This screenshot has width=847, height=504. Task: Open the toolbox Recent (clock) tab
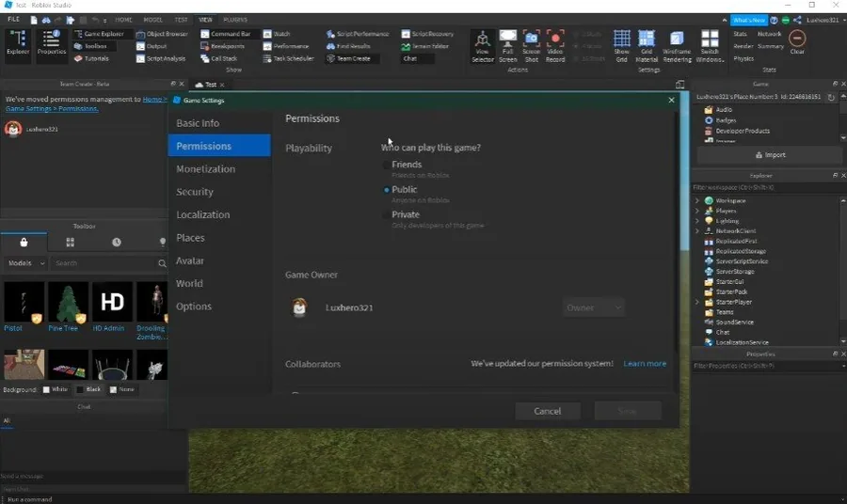tap(116, 243)
